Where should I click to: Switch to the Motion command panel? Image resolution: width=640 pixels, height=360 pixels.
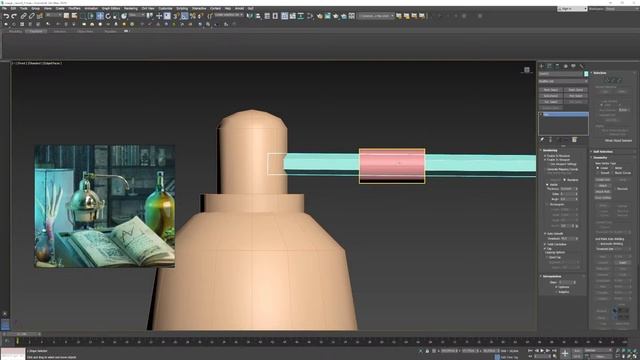click(x=566, y=66)
